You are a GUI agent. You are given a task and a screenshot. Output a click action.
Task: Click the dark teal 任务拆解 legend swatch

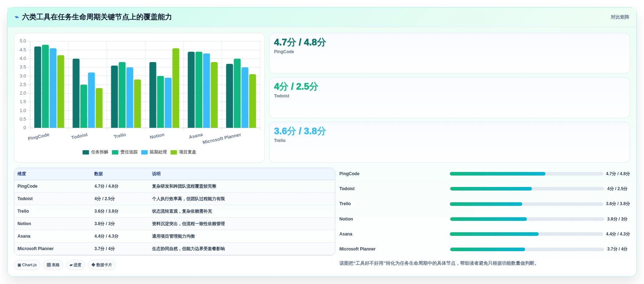tap(86, 152)
